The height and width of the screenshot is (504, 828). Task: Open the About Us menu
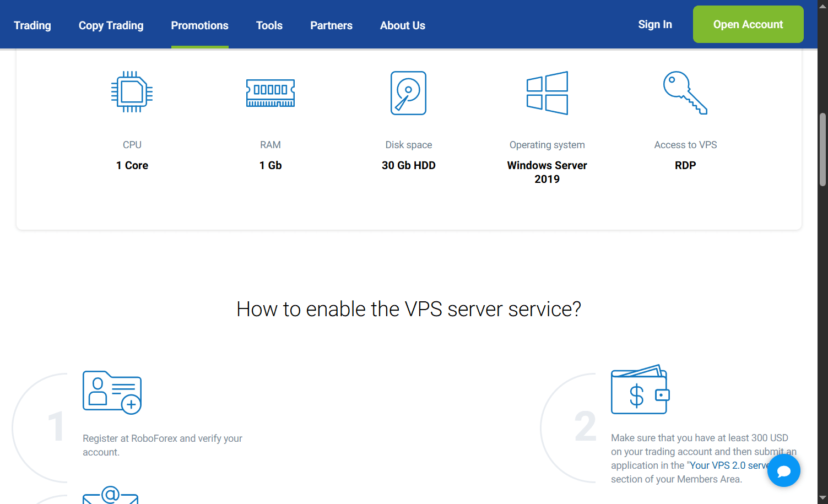click(x=403, y=25)
